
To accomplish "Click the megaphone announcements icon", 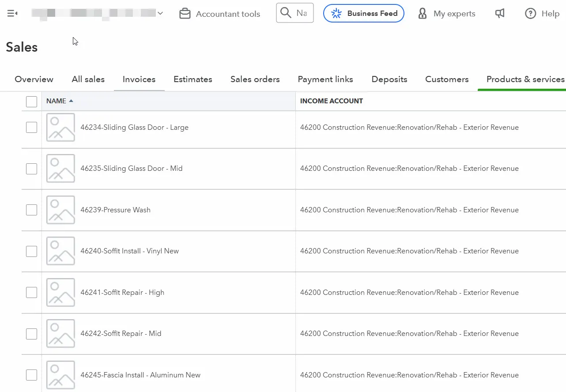I will coord(500,14).
